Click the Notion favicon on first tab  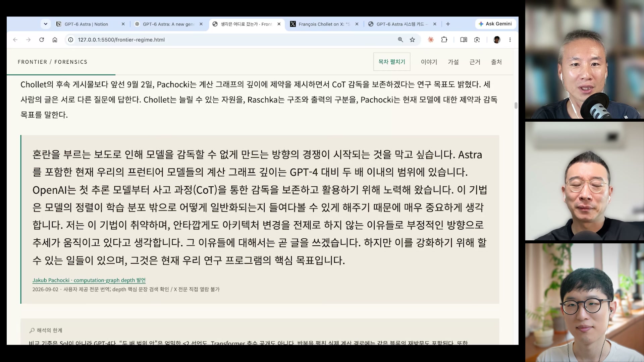click(x=59, y=24)
